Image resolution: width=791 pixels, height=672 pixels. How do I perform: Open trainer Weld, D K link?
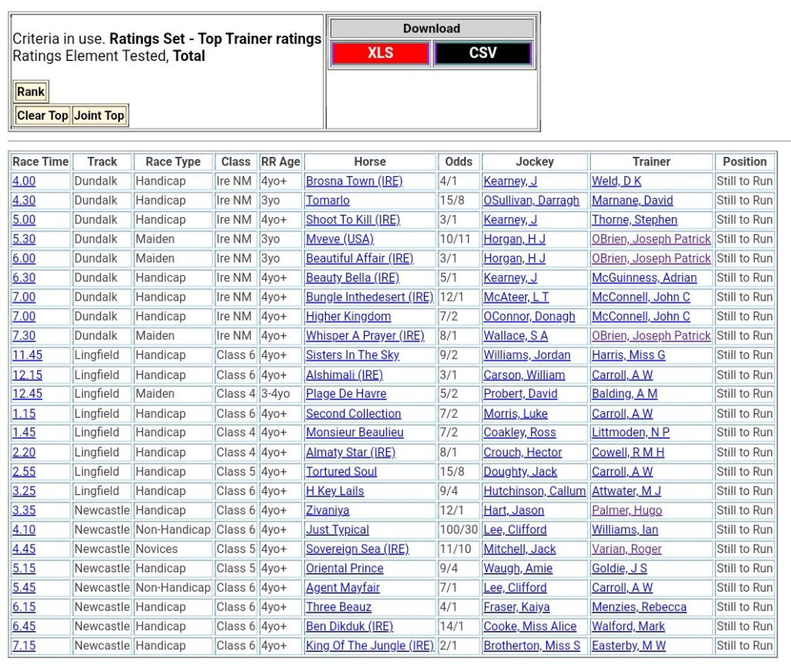616,182
